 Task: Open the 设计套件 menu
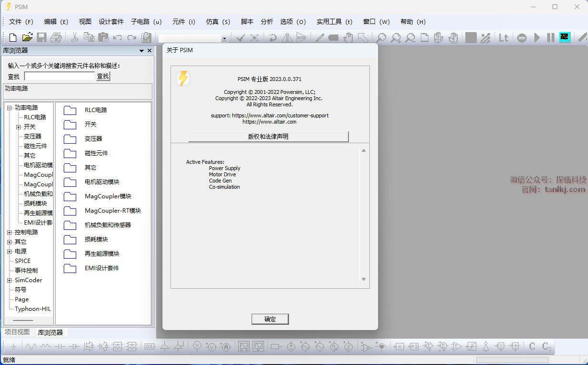point(111,22)
